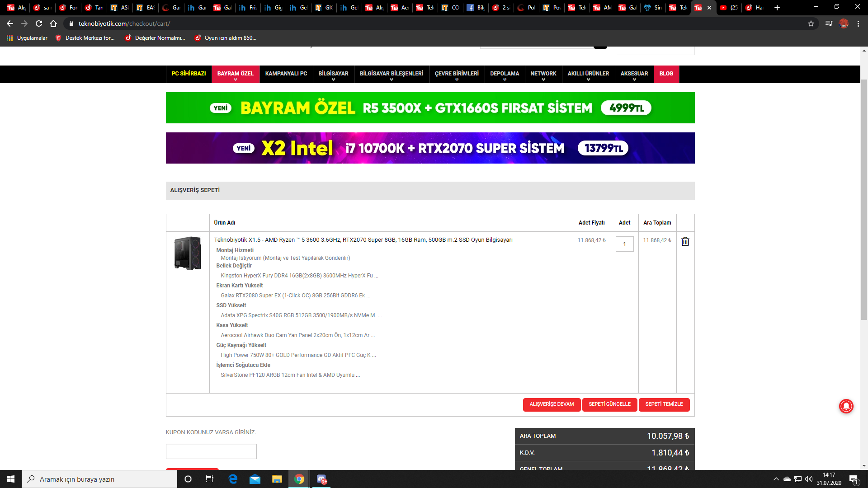The height and width of the screenshot is (488, 868).
Task: Click SEPETİ GÜNCELLE button
Action: [x=609, y=404]
